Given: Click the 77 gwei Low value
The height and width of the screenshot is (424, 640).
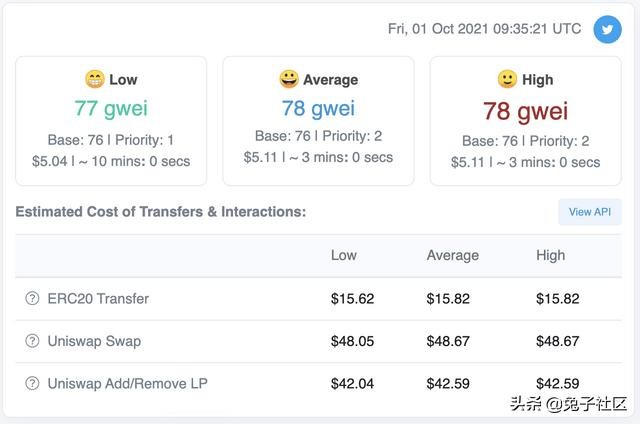Looking at the screenshot, I should pyautogui.click(x=111, y=108).
